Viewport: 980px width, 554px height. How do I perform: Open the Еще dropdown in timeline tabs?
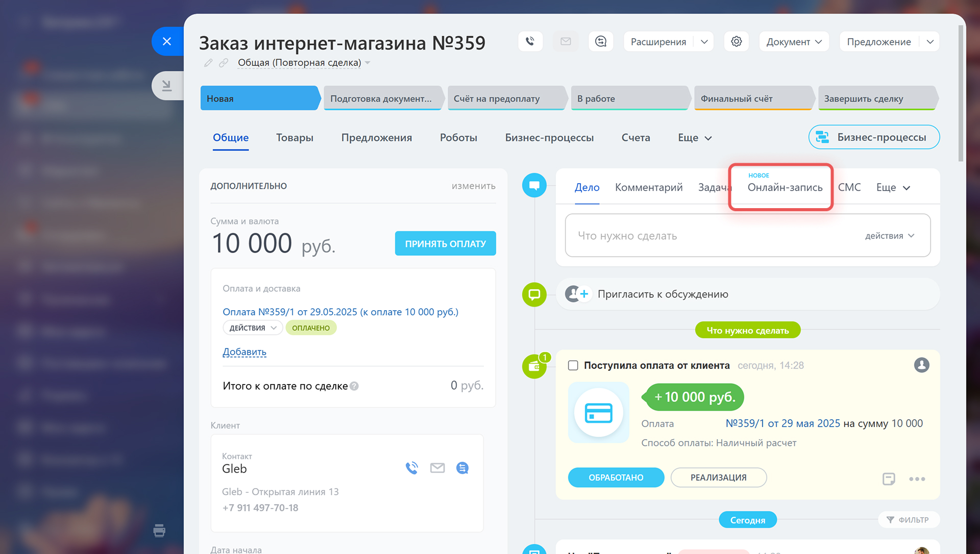[x=893, y=188]
